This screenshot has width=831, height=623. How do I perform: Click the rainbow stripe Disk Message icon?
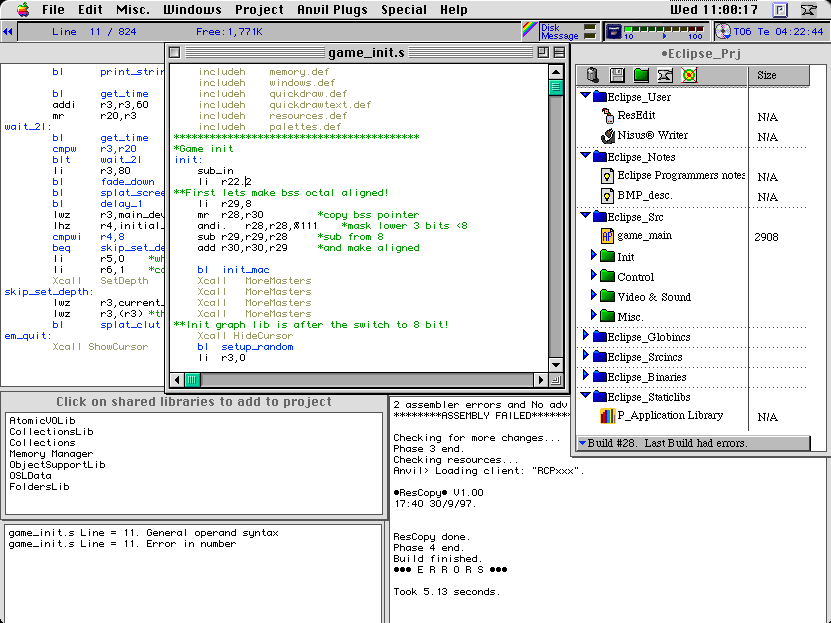[x=529, y=31]
